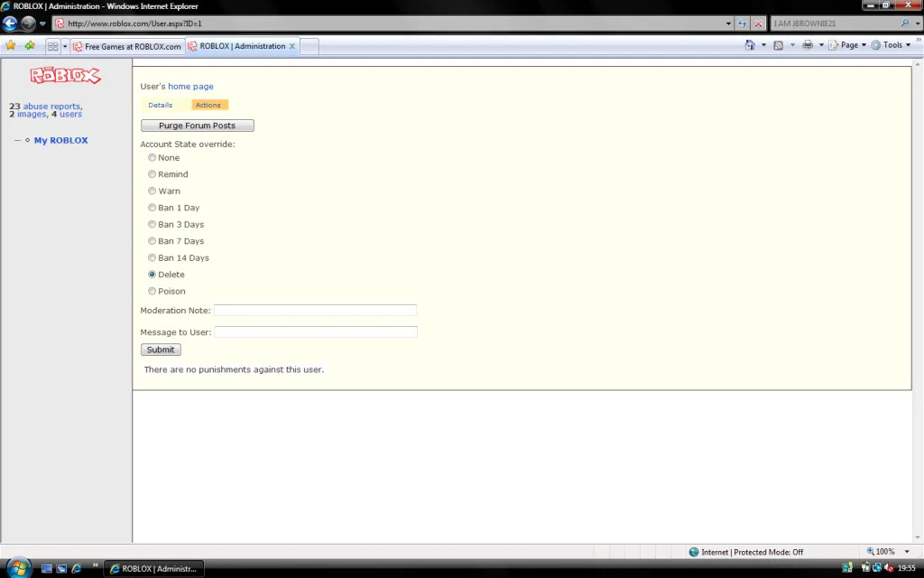This screenshot has width=924, height=578.
Task: Open the Print options dropdown arrow
Action: pos(821,45)
